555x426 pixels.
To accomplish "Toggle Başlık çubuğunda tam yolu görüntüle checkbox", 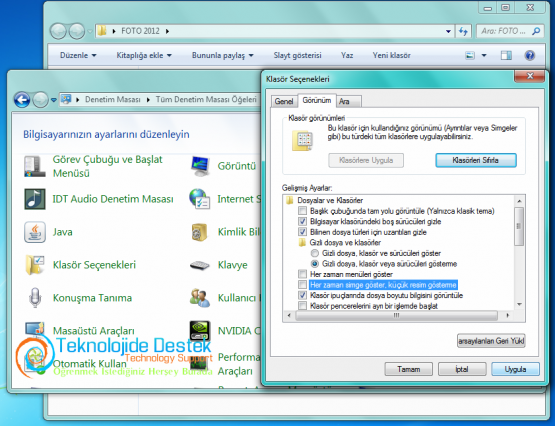I will point(302,211).
